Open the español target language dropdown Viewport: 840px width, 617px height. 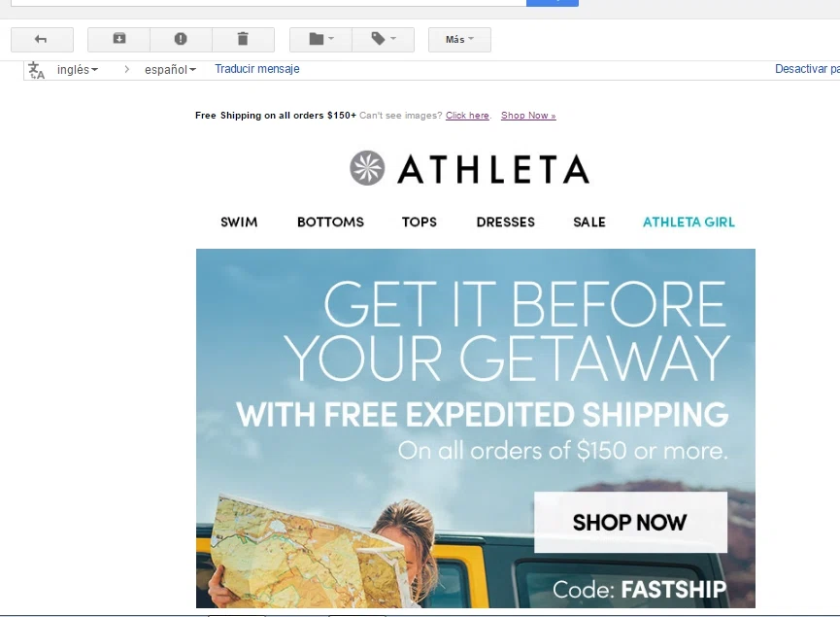[170, 70]
